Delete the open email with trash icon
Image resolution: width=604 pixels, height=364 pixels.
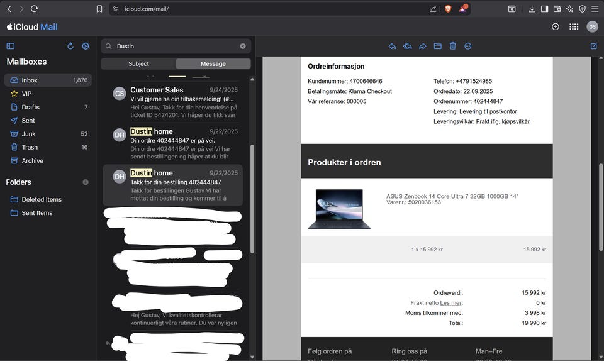pos(453,46)
